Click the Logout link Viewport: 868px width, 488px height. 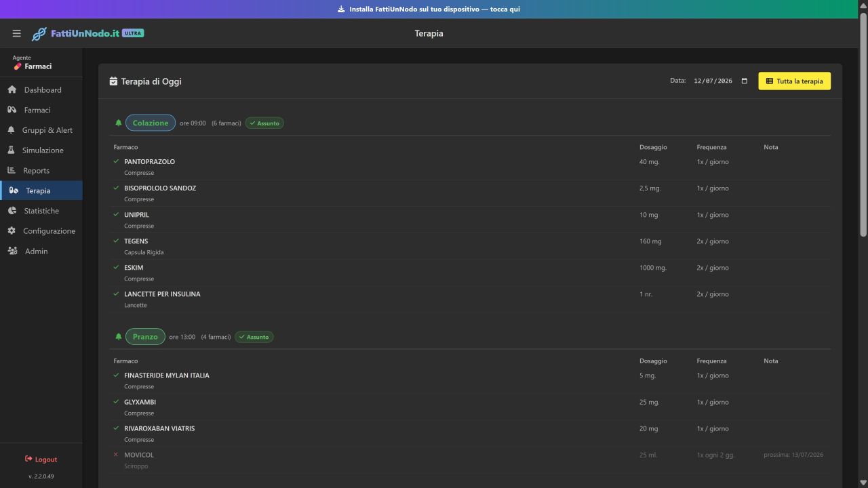pyautogui.click(x=41, y=459)
